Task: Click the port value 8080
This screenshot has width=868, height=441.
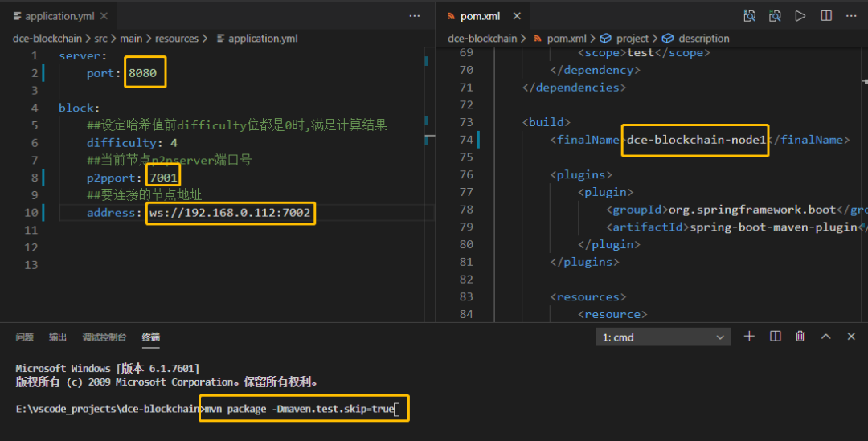Action: (143, 73)
